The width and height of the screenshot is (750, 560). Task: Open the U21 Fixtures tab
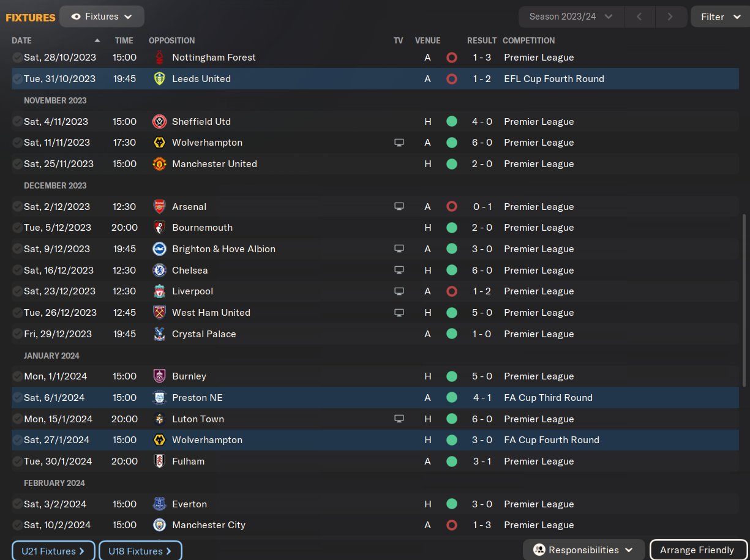(53, 551)
